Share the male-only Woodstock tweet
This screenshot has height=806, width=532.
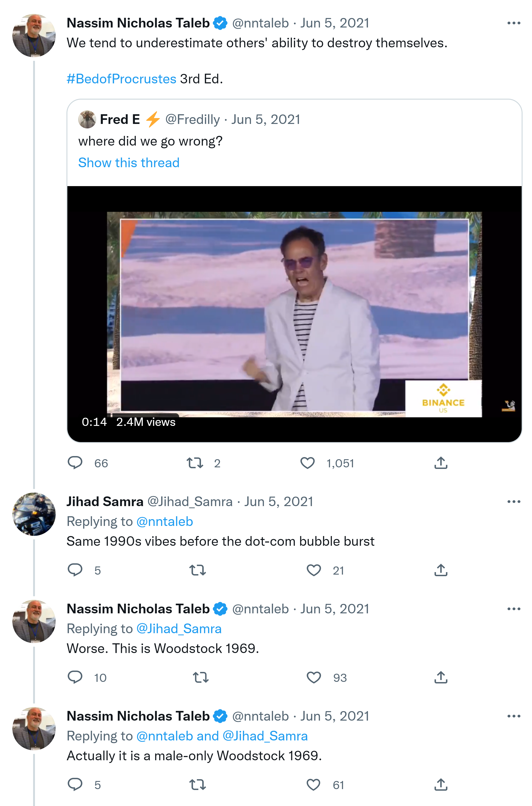pos(441,784)
